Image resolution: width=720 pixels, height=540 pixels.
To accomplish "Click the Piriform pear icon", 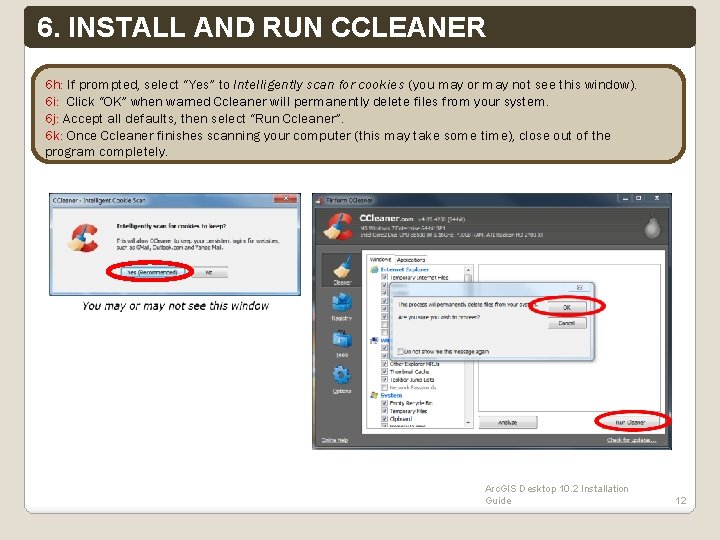I will click(652, 226).
